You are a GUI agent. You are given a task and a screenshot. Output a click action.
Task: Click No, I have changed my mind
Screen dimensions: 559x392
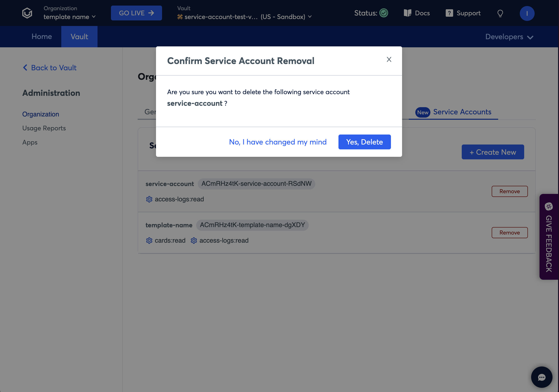tap(278, 142)
